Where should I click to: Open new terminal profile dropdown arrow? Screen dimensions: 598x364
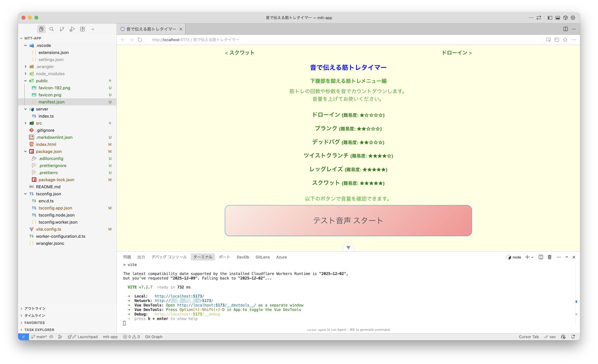pyautogui.click(x=532, y=257)
